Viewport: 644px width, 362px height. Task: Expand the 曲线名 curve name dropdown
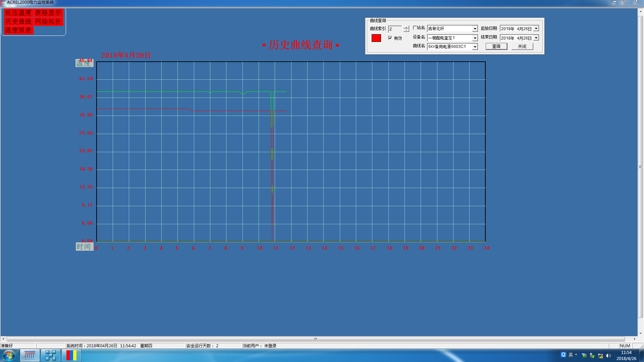[x=475, y=47]
